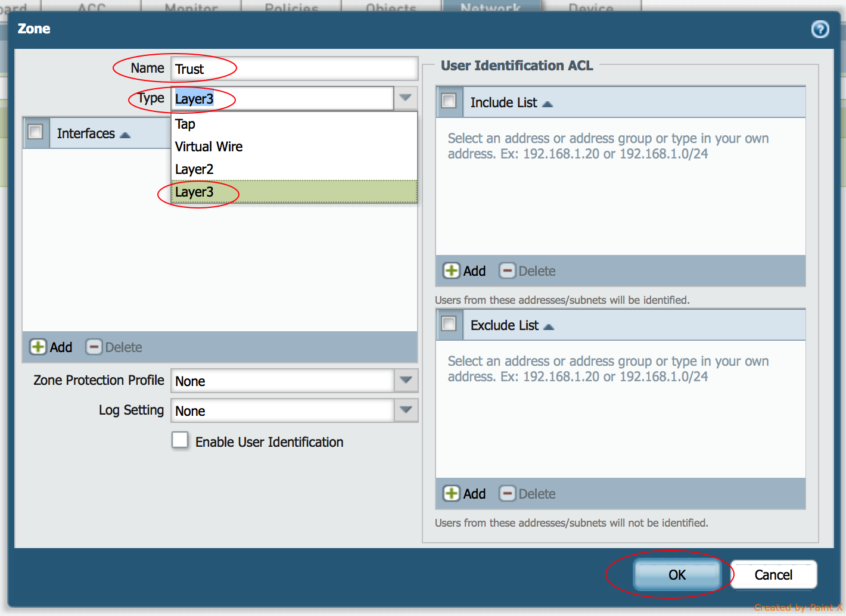Screen dimensions: 846x616
Task: Select Tap from the Type list
Action: (294, 124)
